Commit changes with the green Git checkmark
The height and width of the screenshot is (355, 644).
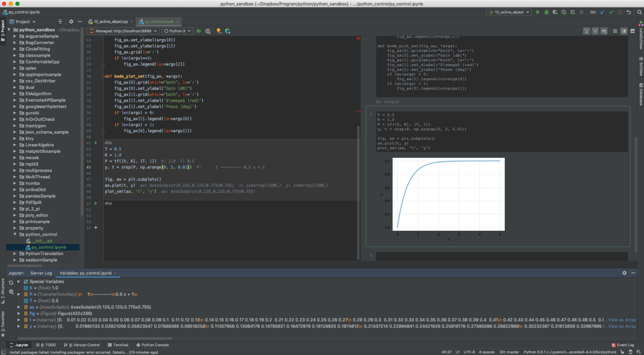[x=611, y=12]
